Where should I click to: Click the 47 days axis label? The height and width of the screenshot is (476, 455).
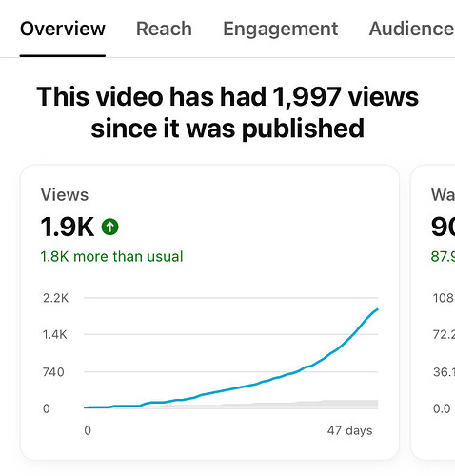pos(349,430)
